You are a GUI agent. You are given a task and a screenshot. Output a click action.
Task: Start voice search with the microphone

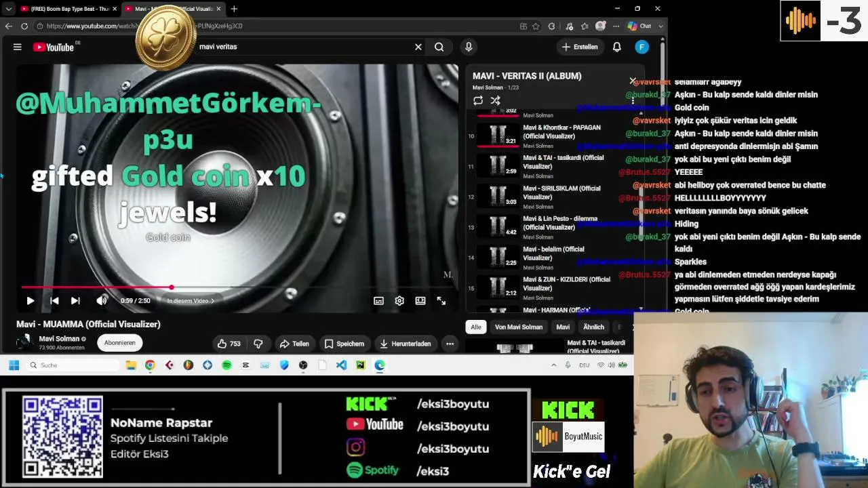pyautogui.click(x=469, y=47)
